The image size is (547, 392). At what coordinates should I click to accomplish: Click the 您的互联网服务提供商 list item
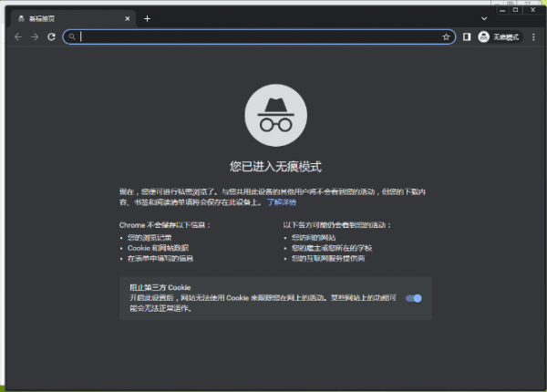[x=328, y=258]
